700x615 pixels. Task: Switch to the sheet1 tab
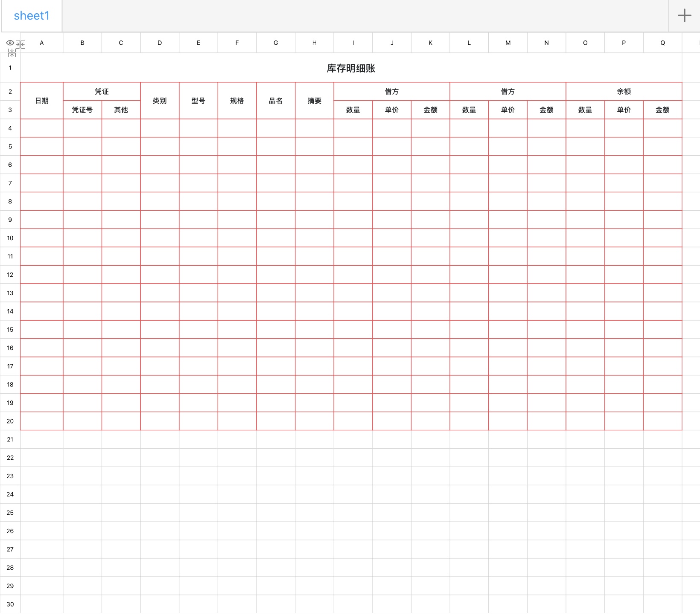[x=32, y=16]
